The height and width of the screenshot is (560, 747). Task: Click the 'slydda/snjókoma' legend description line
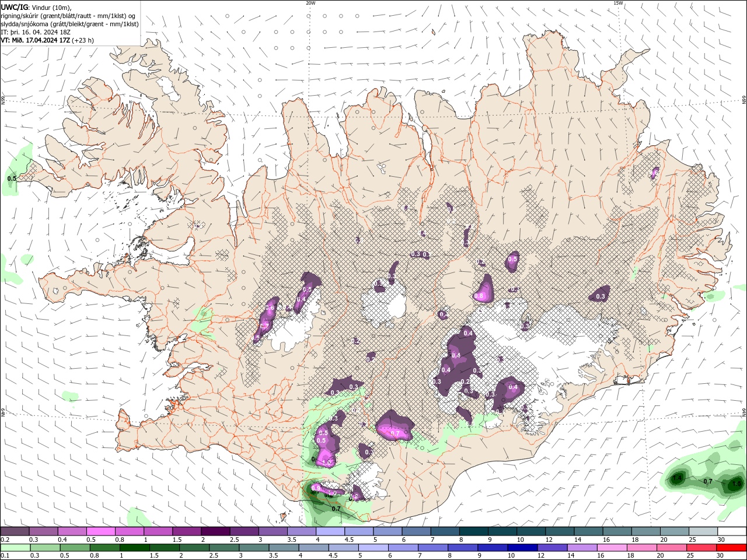[x=70, y=24]
